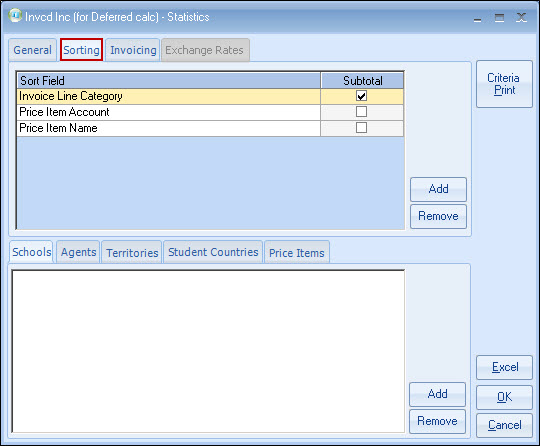Click the Sort Field column header
Image resolution: width=540 pixels, height=446 pixels.
(169, 81)
